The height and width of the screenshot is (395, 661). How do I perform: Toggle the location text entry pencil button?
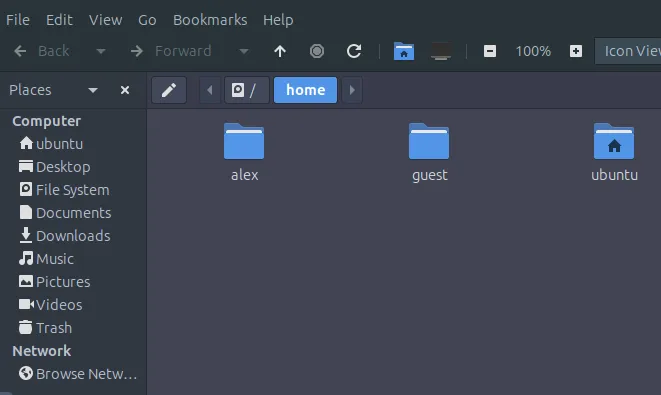click(169, 90)
